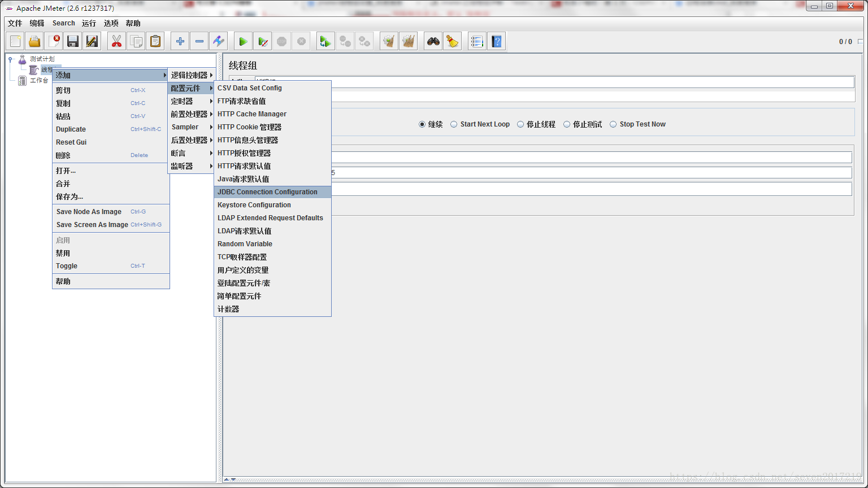Click the Paste clipboard icon
Viewport: 868px width, 488px height.
155,41
